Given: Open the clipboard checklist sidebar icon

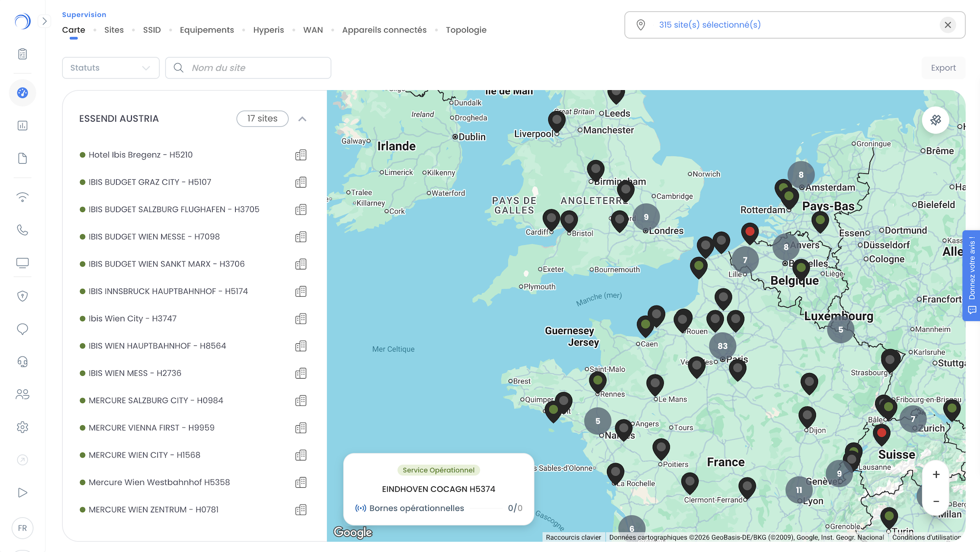Looking at the screenshot, I should click(23, 54).
